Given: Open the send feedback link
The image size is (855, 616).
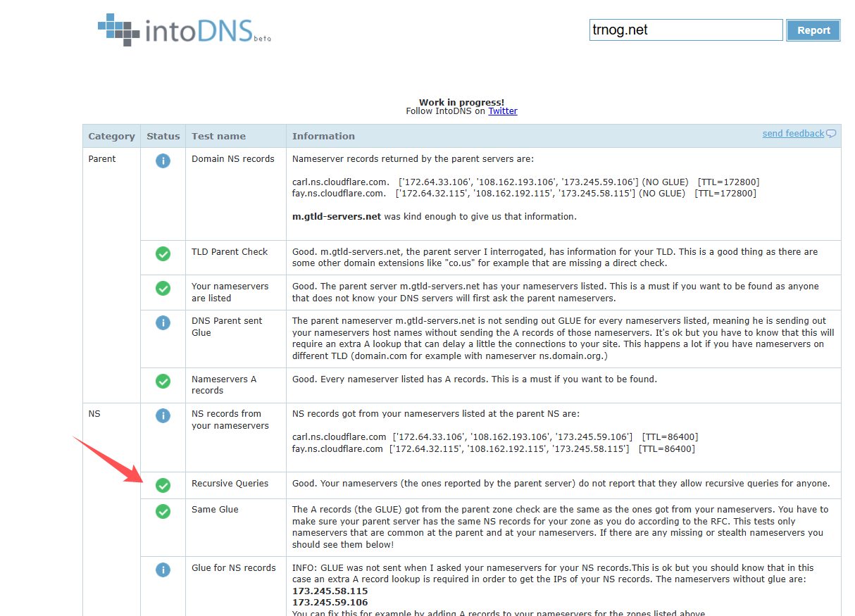Looking at the screenshot, I should coord(793,134).
